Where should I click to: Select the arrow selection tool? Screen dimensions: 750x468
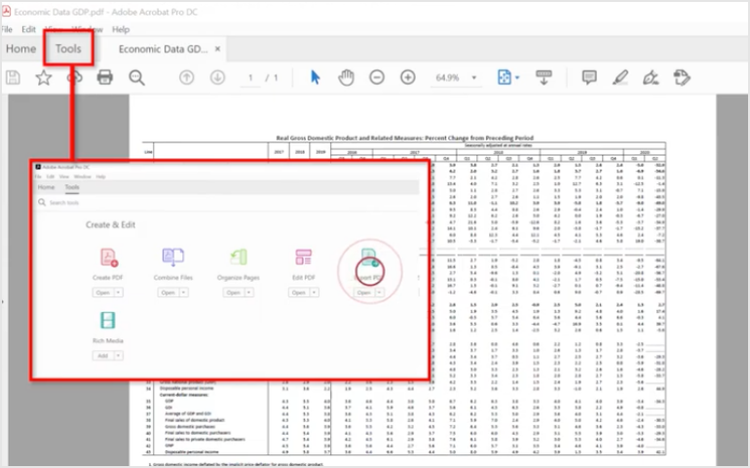(316, 78)
